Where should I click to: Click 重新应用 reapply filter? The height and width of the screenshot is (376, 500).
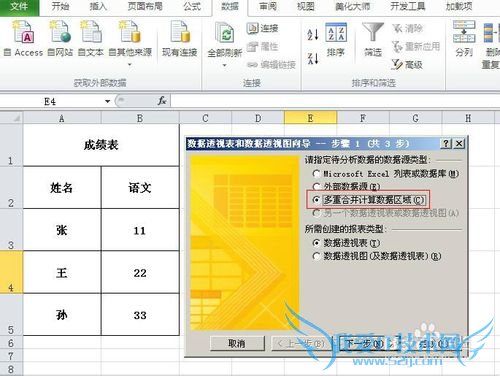tap(416, 46)
